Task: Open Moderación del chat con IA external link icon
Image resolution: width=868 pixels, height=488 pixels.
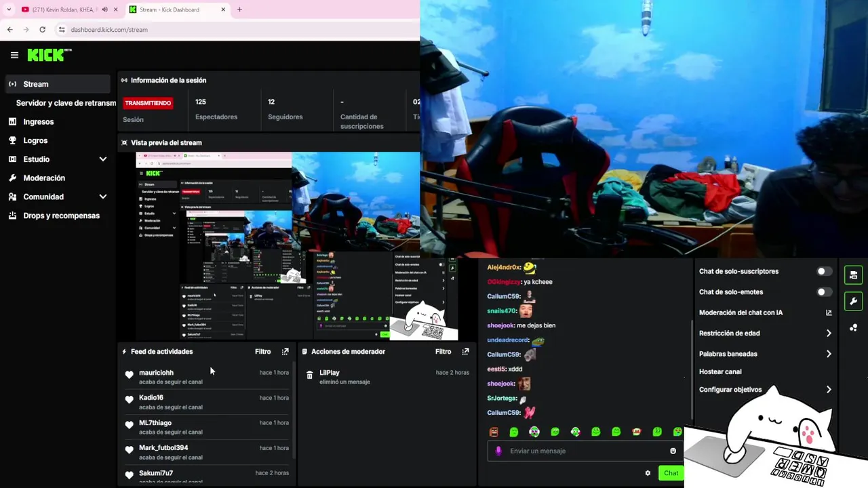Action: click(829, 312)
